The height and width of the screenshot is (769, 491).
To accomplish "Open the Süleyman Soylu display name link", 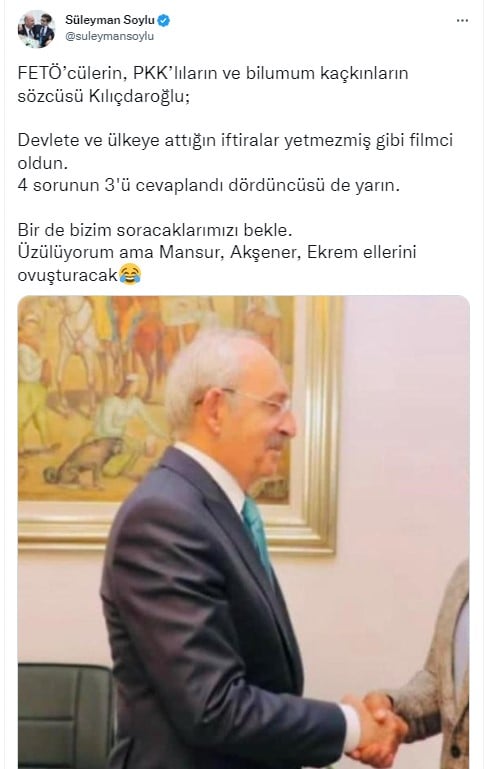I will (x=110, y=21).
